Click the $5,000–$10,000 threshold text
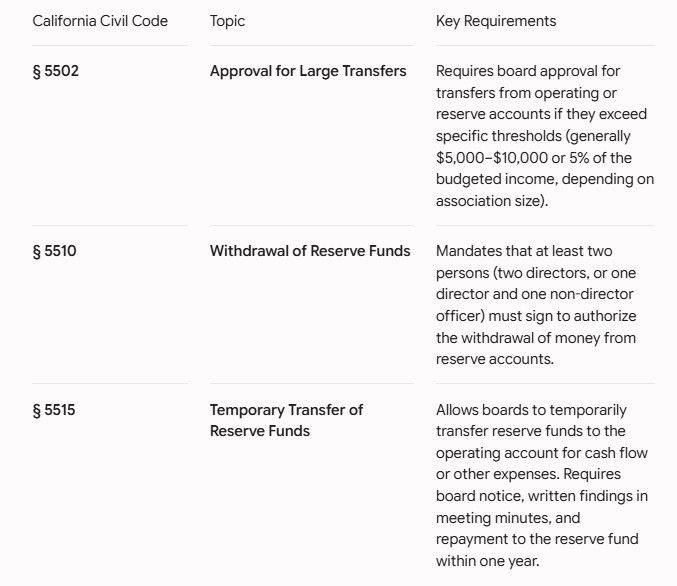The image size is (677, 586). [x=491, y=158]
